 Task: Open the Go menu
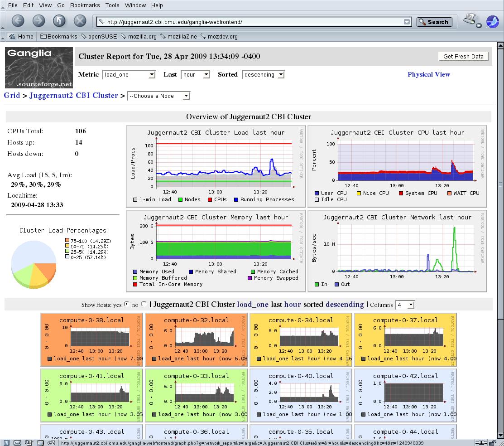(x=61, y=5)
